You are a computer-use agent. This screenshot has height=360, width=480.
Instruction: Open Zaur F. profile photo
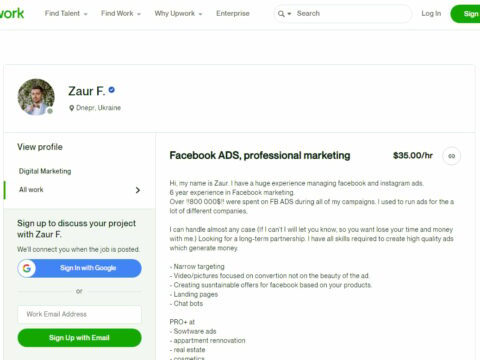36,97
